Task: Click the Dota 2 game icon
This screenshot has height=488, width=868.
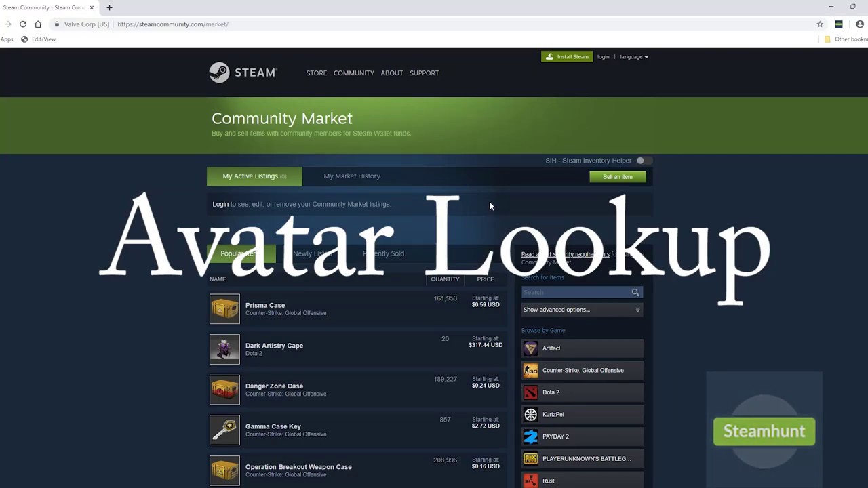Action: coord(530,392)
